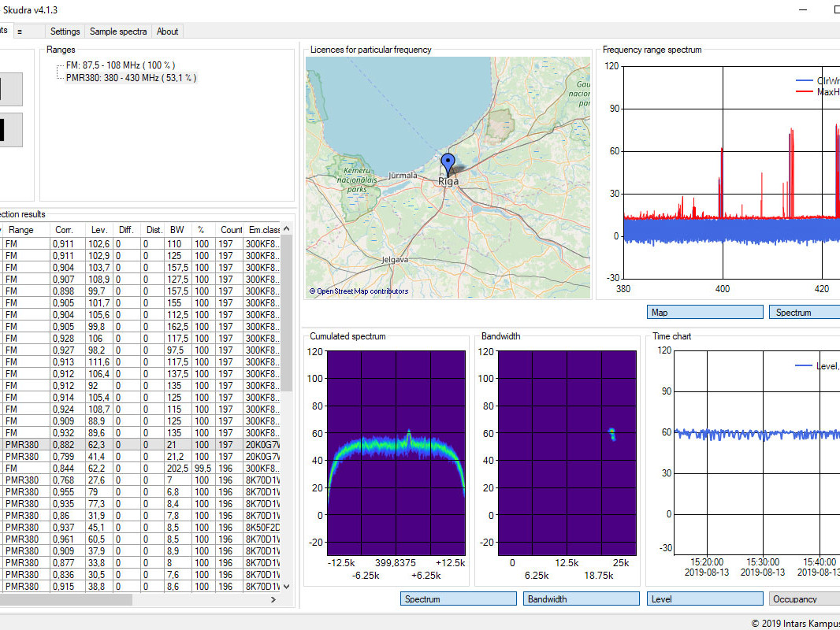The width and height of the screenshot is (840, 630).
Task: Sort the table by BW column header
Action: [x=177, y=230]
